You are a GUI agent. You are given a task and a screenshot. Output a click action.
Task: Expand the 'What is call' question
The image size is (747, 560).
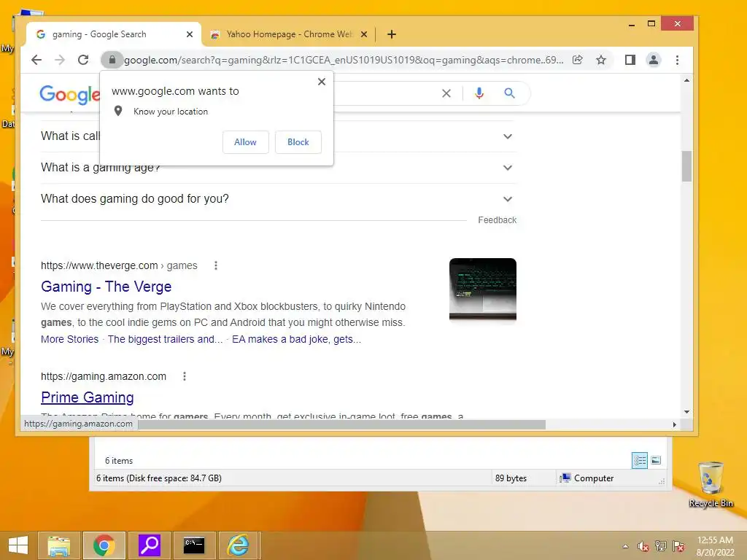click(x=508, y=136)
